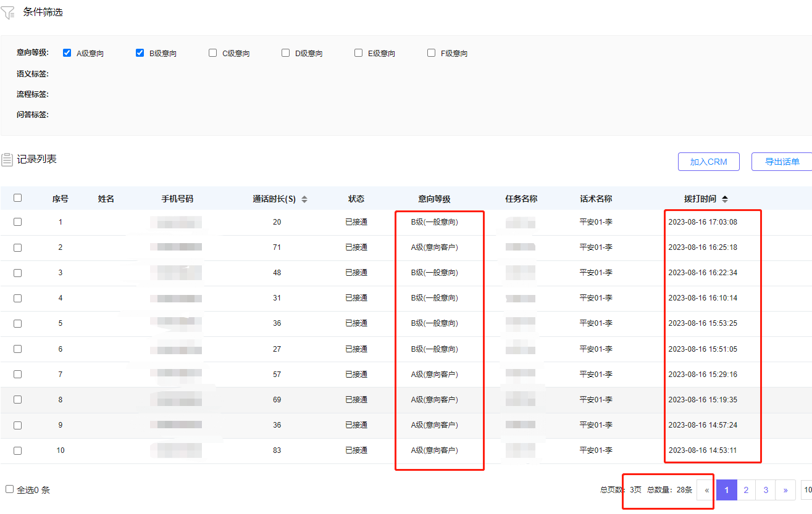Click the 导出话单 export button
The image size is (812, 514).
[x=782, y=162]
